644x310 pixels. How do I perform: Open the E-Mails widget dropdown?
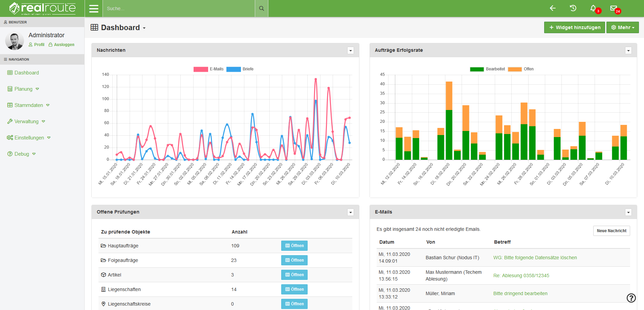628,212
